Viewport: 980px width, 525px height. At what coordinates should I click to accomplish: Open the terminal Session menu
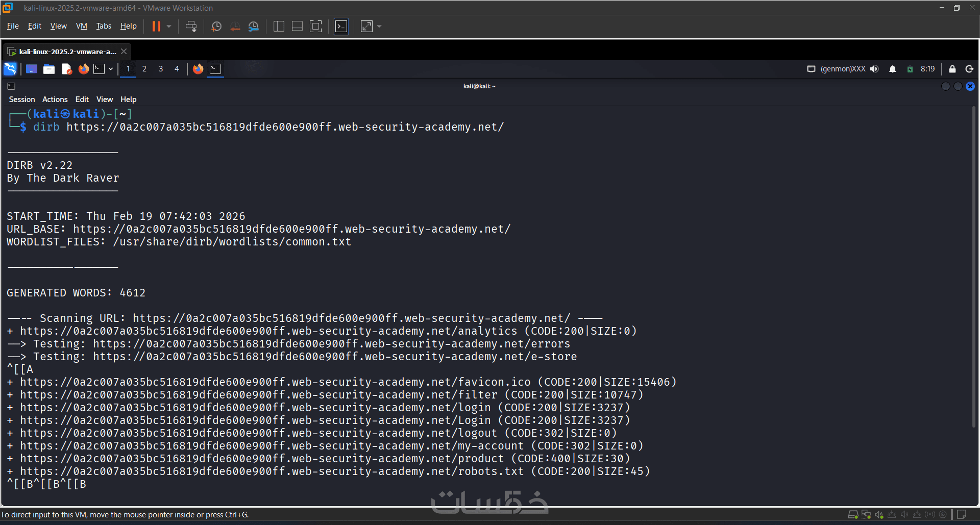[22, 99]
